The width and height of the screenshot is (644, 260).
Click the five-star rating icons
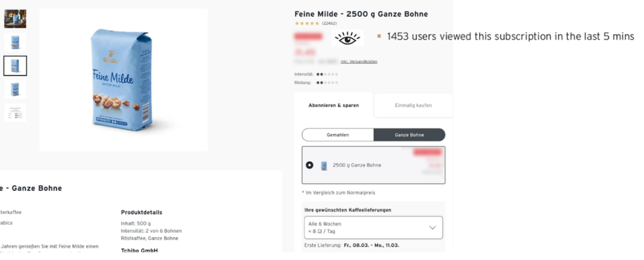(x=307, y=23)
